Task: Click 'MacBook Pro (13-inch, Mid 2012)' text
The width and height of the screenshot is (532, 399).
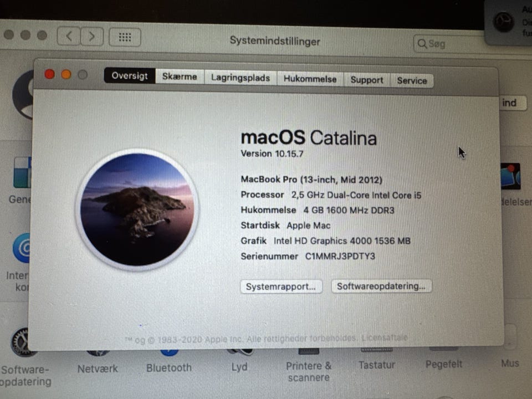Action: [x=311, y=180]
